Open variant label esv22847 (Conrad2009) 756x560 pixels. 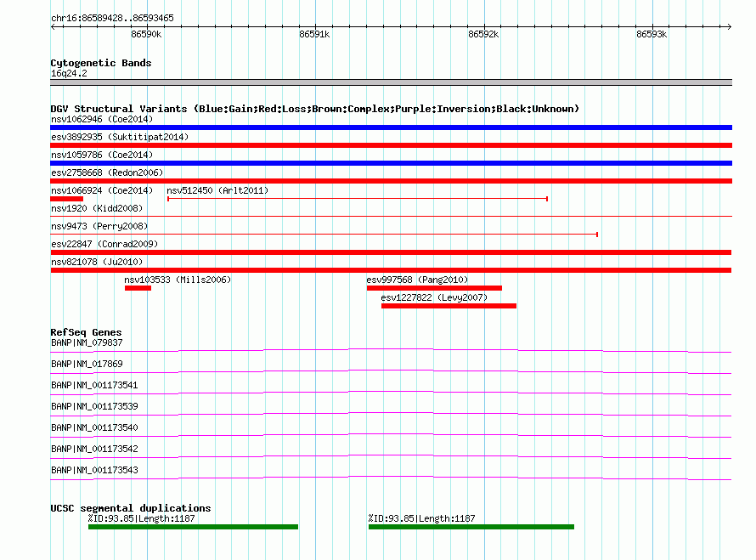click(104, 244)
